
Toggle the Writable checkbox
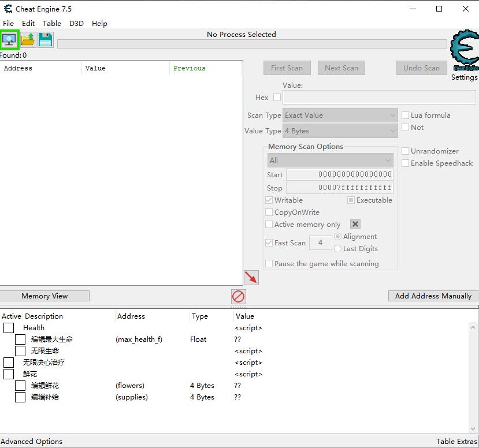[x=269, y=200]
